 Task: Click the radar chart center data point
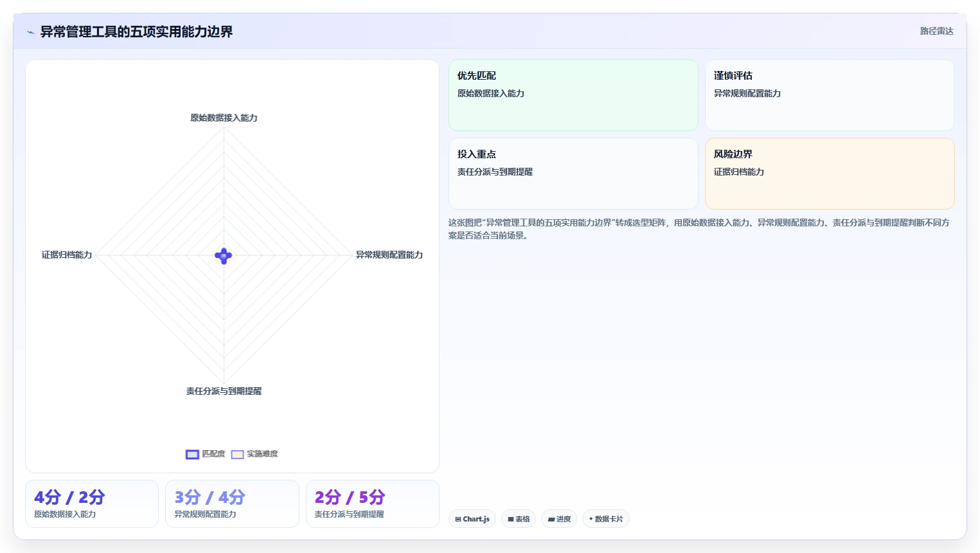tap(224, 256)
